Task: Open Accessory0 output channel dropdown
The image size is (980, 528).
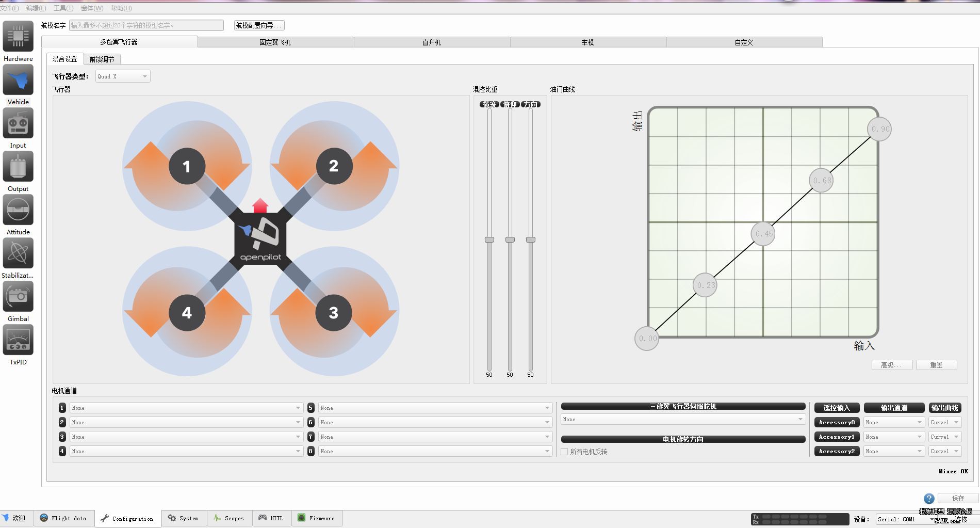Action: click(x=894, y=422)
